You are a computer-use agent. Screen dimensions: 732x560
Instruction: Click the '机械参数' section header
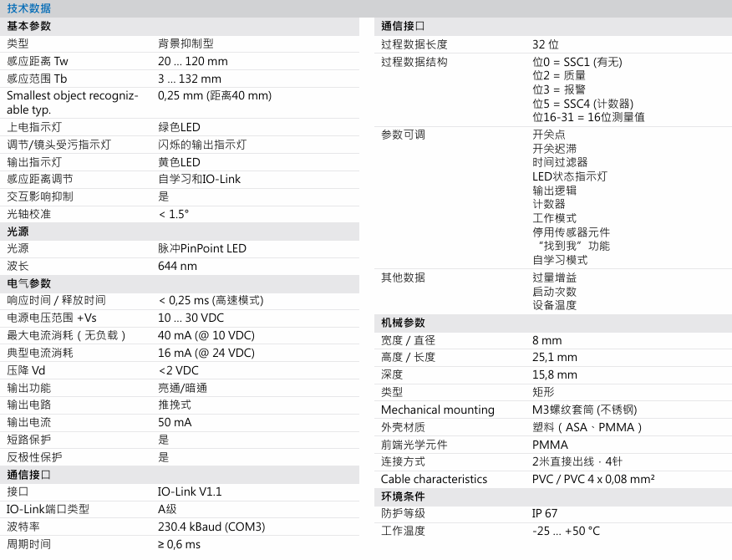click(x=403, y=323)
